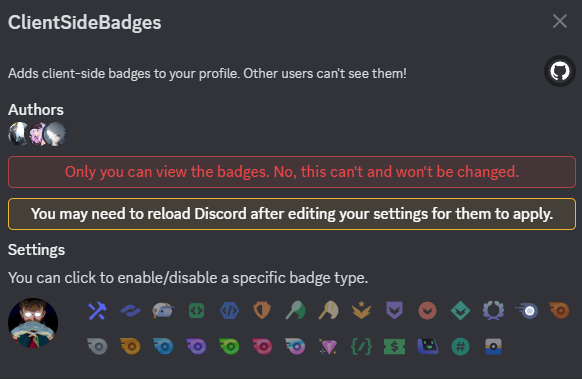Click the green Bug Hunter badge
This screenshot has width=582, height=379.
coord(295,311)
